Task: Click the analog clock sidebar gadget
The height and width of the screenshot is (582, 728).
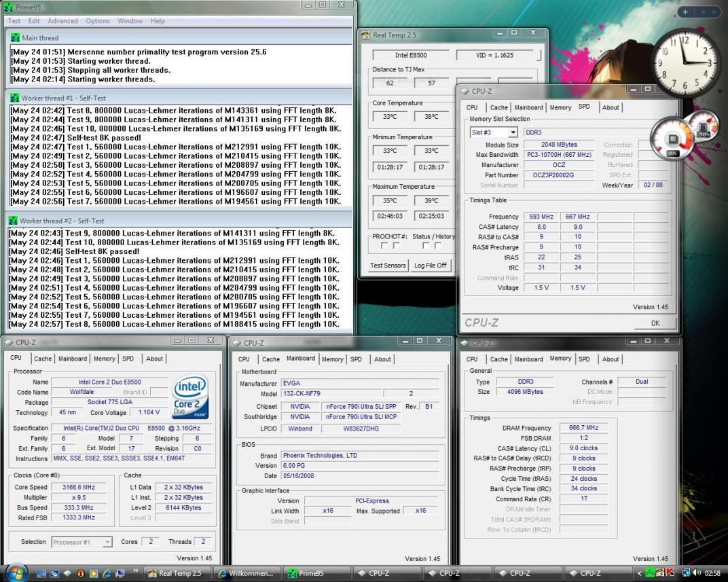Action: [x=685, y=62]
